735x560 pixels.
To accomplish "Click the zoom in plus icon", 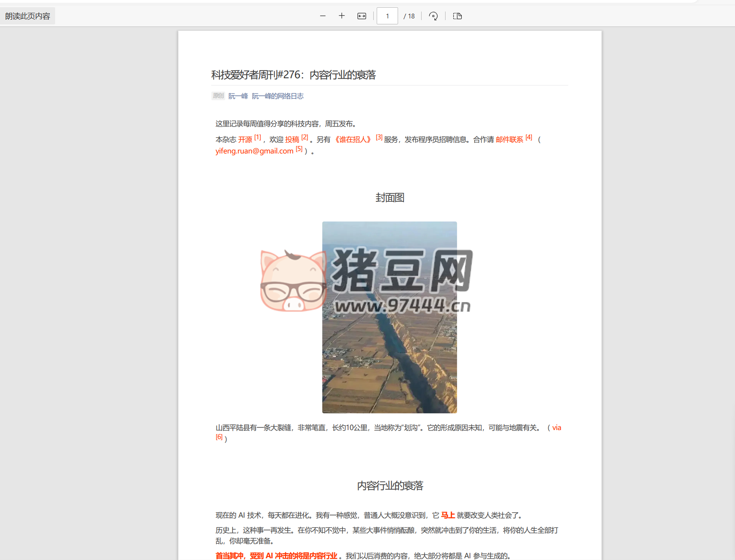I will [x=342, y=16].
